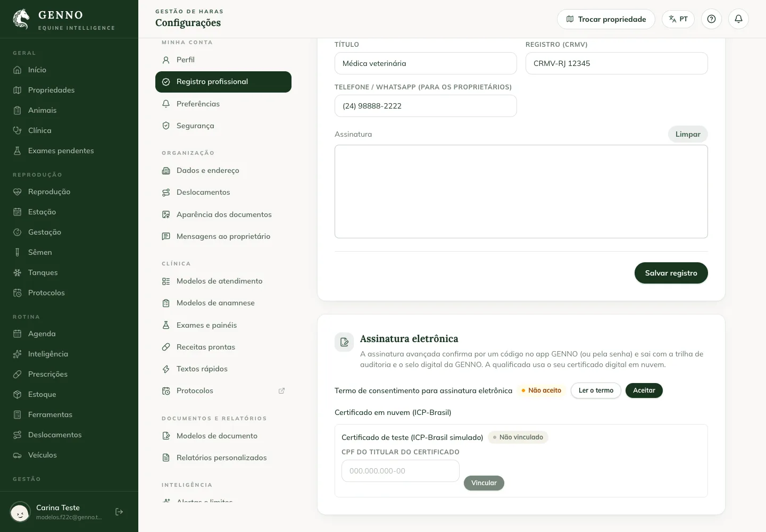Image resolution: width=766 pixels, height=532 pixels.
Task: Click the Telefone / WhatsApp field
Action: (x=426, y=106)
